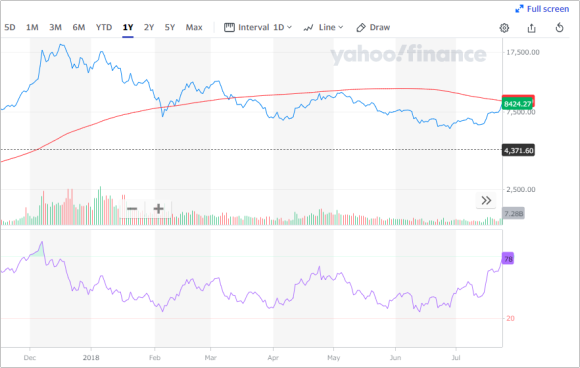
Task: Select the YTD time range
Action: [104, 27]
